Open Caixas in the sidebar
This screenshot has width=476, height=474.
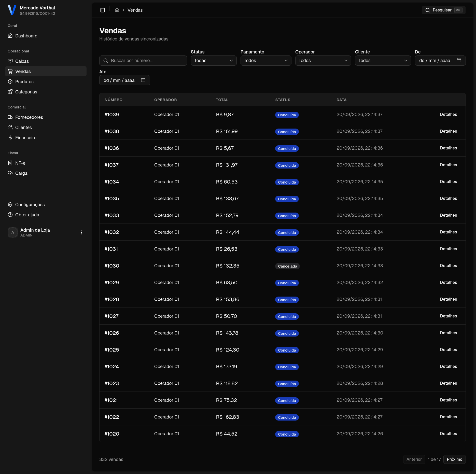[x=46, y=61]
